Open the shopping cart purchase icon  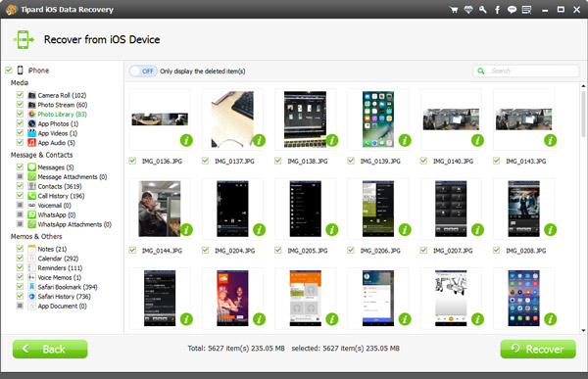click(454, 10)
